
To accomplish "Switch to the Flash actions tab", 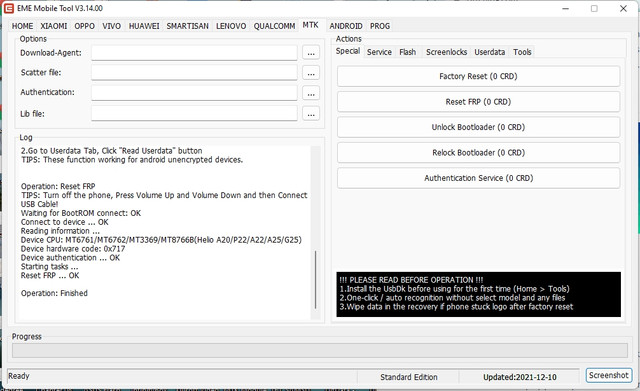I will pos(408,52).
